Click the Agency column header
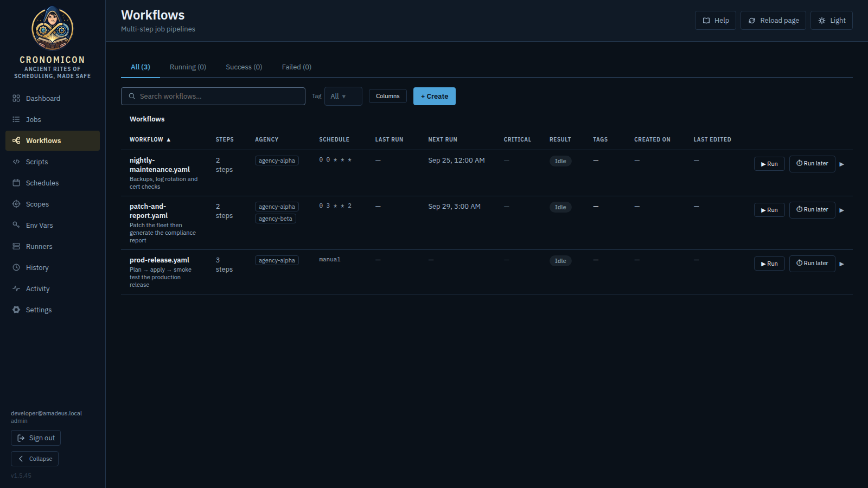The image size is (868, 488). pos(267,139)
